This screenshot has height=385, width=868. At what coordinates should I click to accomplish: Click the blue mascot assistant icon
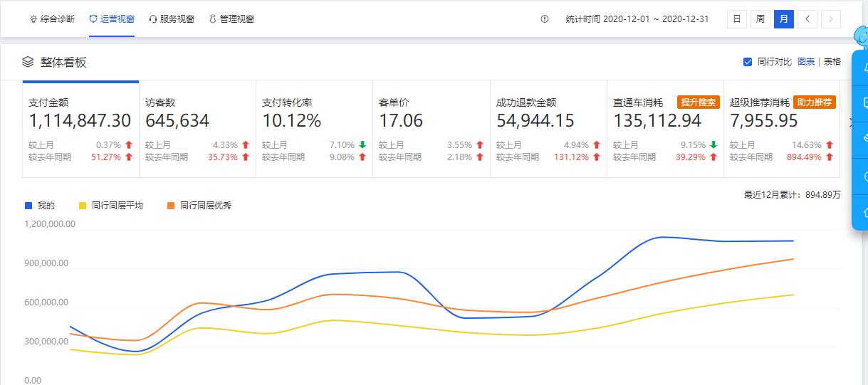[x=861, y=36]
